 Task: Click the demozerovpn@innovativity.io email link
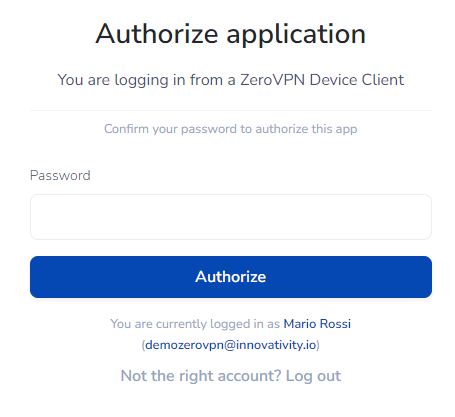coord(230,345)
